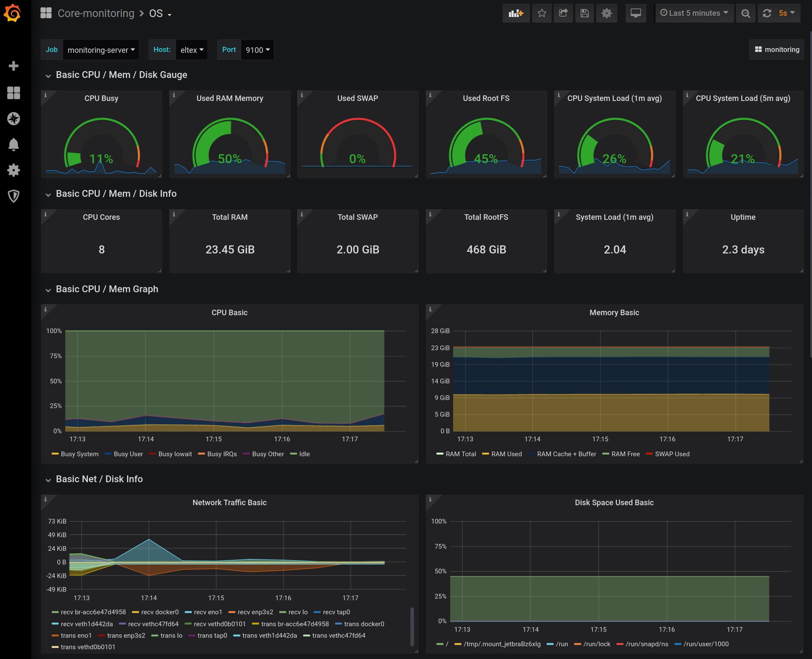Collapse the Basic CPU / Mem Graph row

click(x=107, y=289)
